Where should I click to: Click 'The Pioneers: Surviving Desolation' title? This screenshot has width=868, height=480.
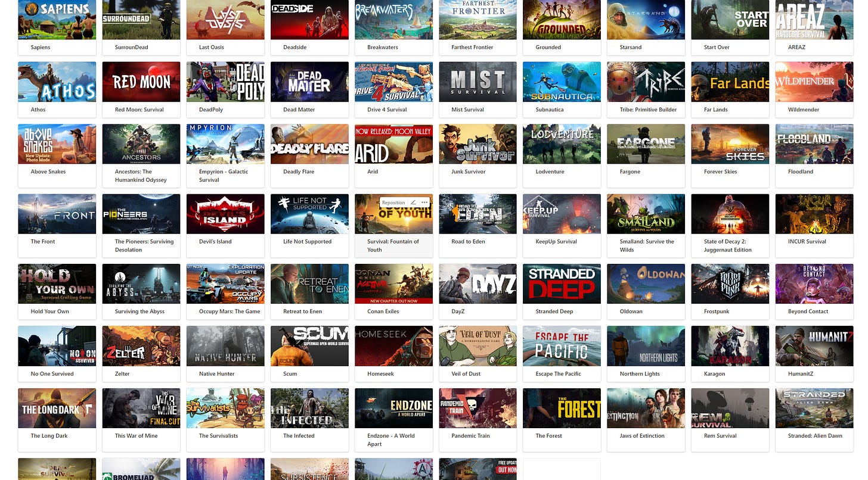point(144,245)
